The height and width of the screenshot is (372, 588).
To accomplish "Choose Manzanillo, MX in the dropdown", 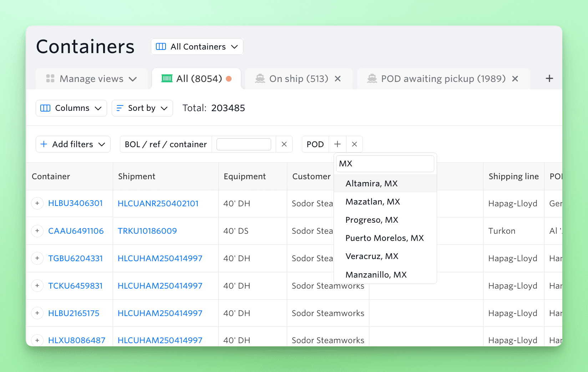I will [376, 275].
